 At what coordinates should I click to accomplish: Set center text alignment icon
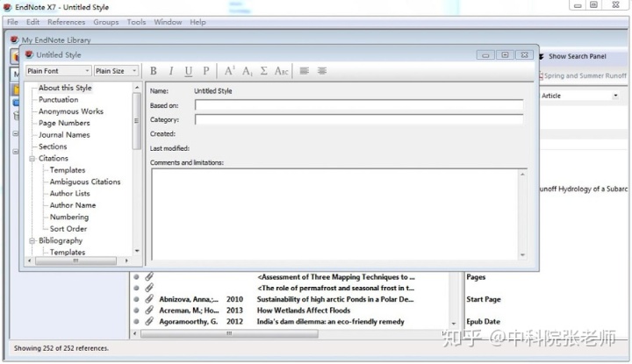(321, 71)
